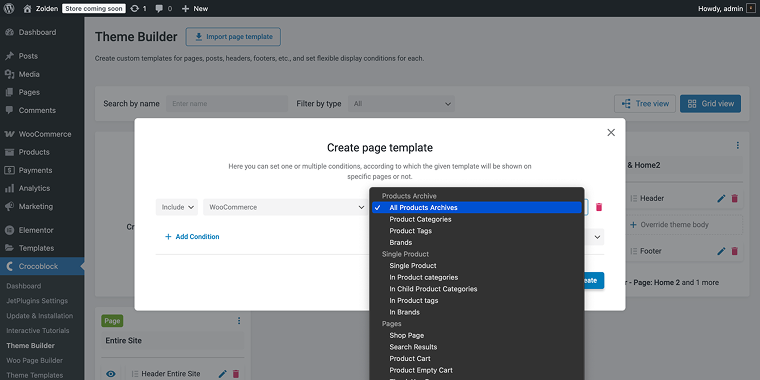Click the Marketing megaphone icon

(x=9, y=206)
